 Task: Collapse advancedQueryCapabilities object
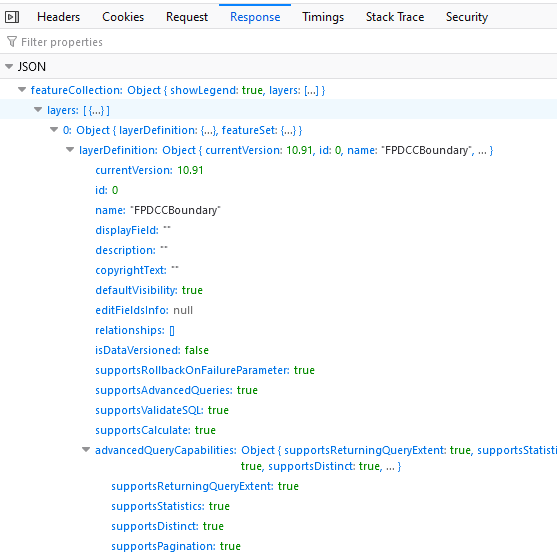tap(86, 450)
